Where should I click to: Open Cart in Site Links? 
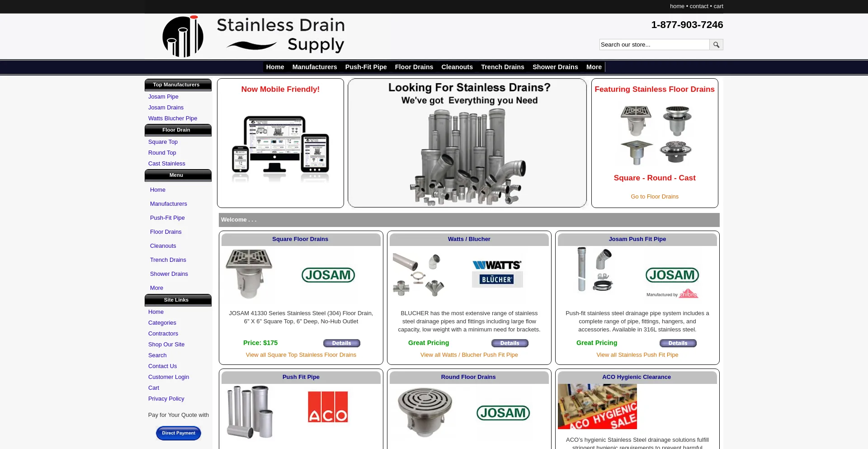click(x=154, y=388)
